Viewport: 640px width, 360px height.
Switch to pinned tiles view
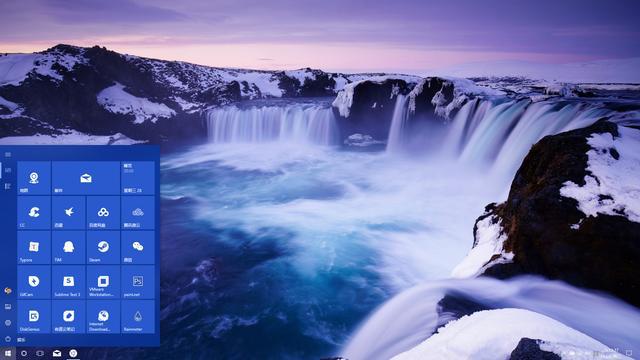8,170
